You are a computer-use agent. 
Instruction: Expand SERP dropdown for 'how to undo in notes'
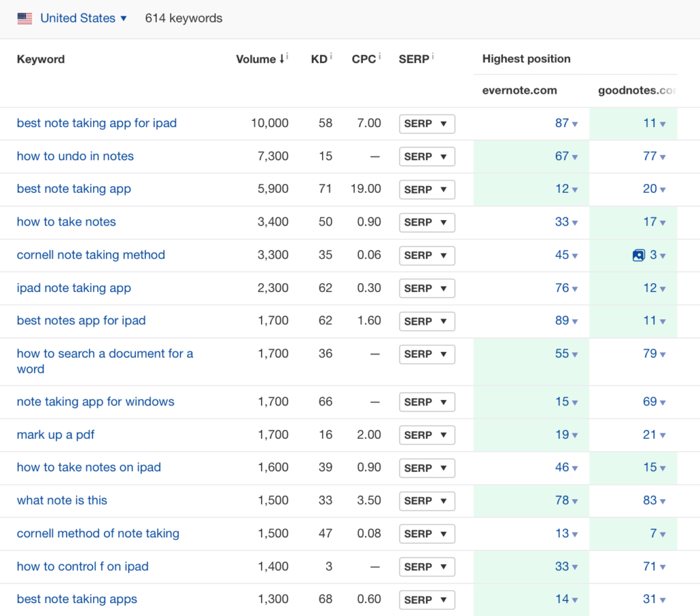pyautogui.click(x=427, y=157)
